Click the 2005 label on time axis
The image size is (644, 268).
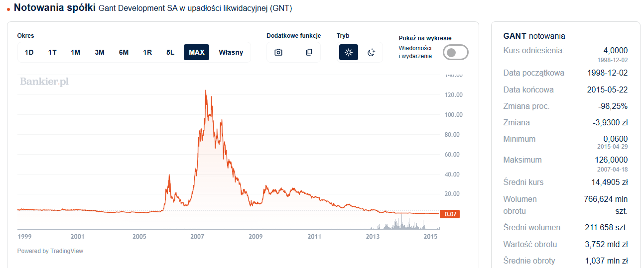point(139,236)
